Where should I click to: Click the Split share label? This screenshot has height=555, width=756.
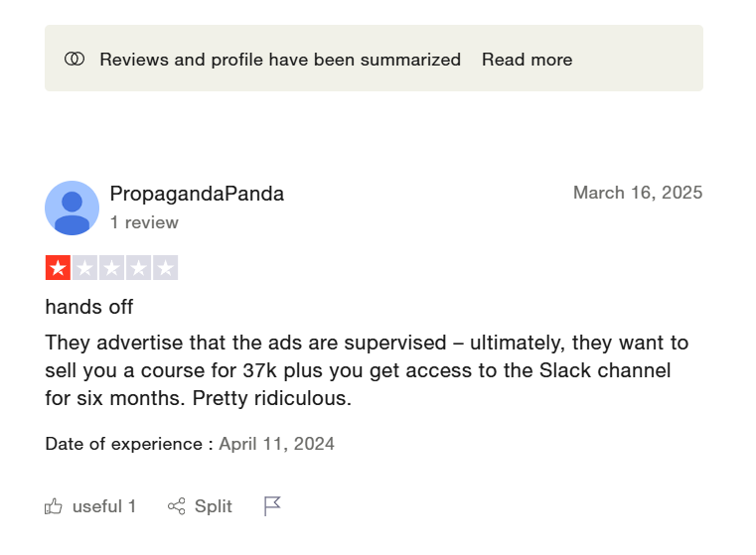214,506
